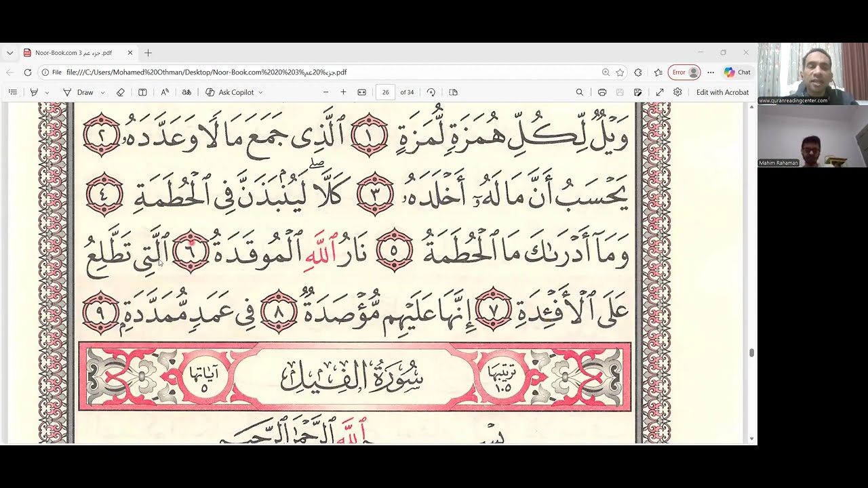Open a new browser tab
868x488 pixels.
pyautogui.click(x=148, y=52)
